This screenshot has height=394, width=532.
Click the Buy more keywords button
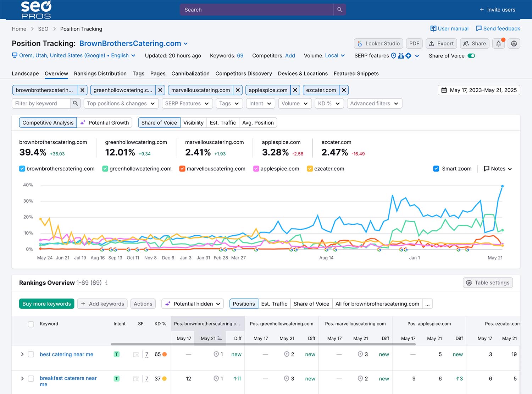click(x=46, y=304)
